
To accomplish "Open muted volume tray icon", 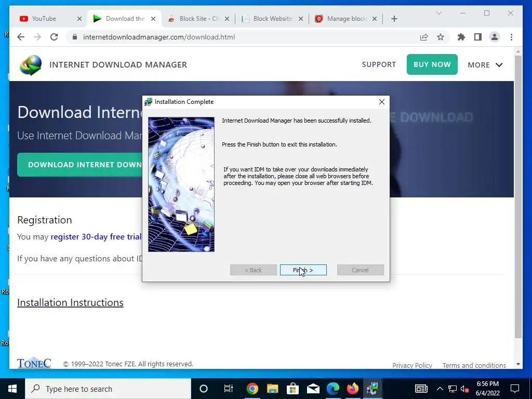I will (464, 389).
